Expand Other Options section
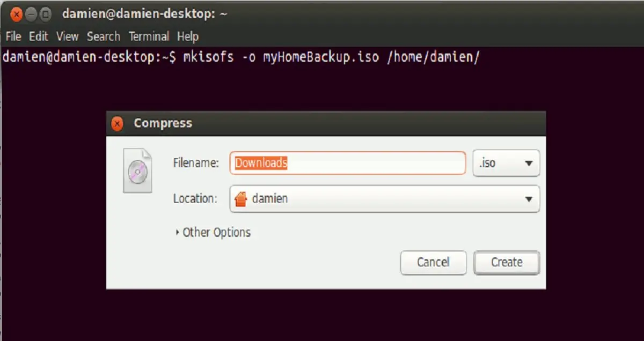 click(213, 232)
